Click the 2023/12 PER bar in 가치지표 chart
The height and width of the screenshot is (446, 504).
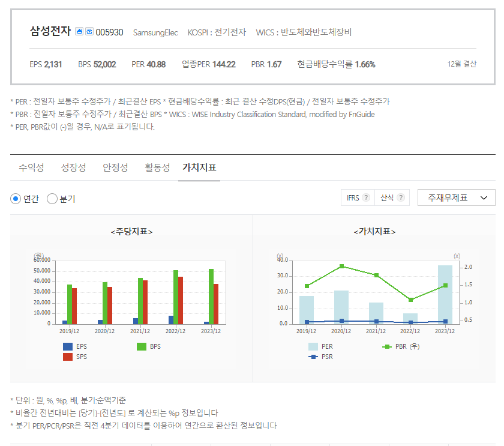[445, 294]
